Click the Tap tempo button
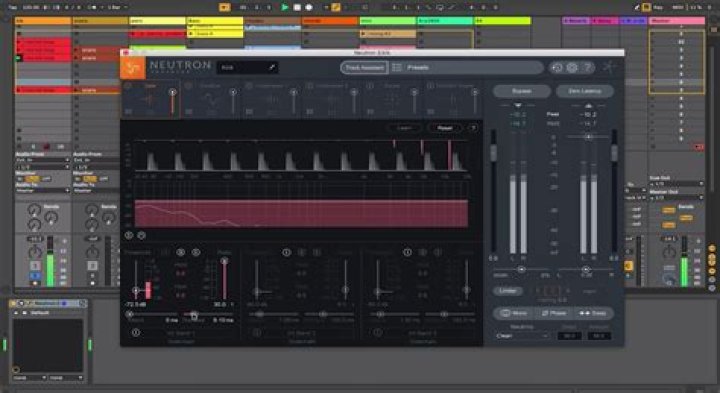The height and width of the screenshot is (393, 720). point(13,7)
